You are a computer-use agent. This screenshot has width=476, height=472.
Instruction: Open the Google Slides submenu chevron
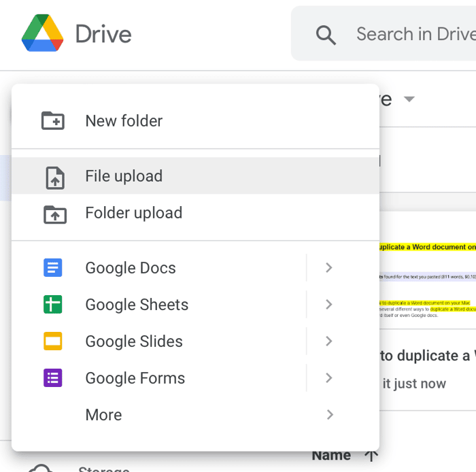point(329,341)
